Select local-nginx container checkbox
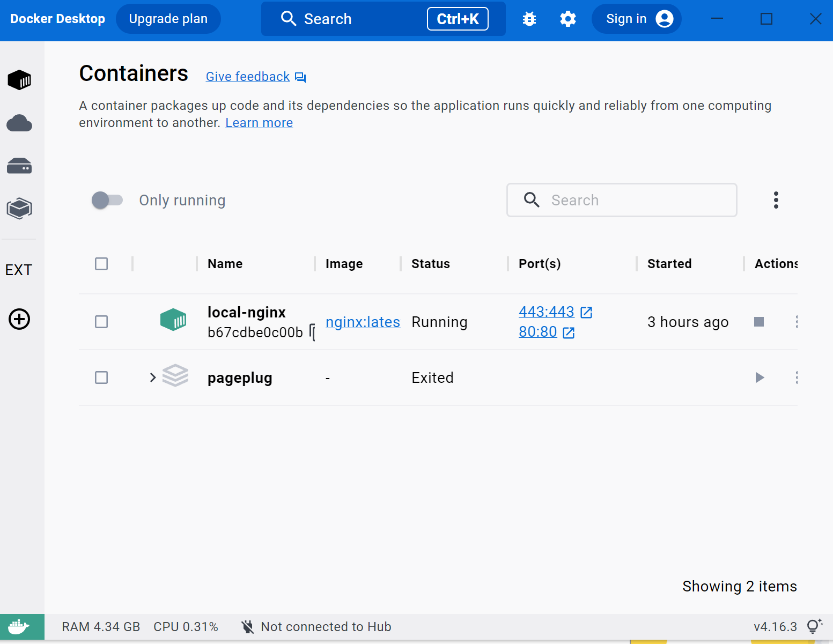This screenshot has width=833, height=644. (x=101, y=322)
